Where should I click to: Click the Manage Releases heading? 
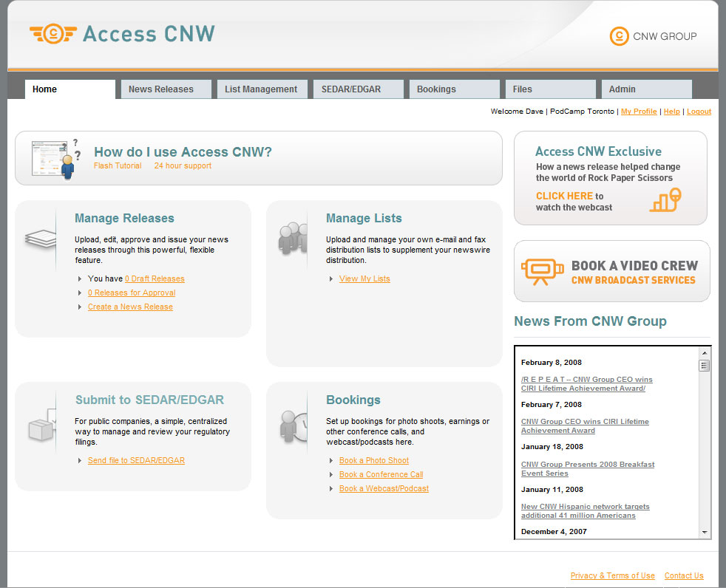point(124,218)
